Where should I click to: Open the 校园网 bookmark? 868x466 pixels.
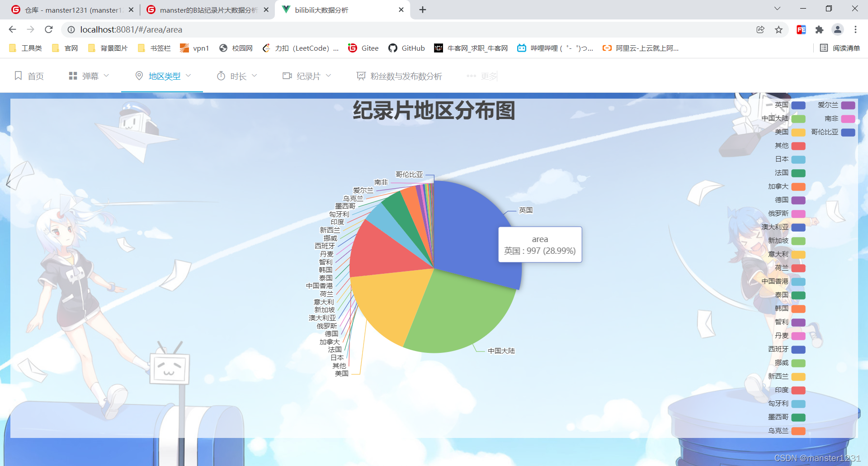point(236,48)
